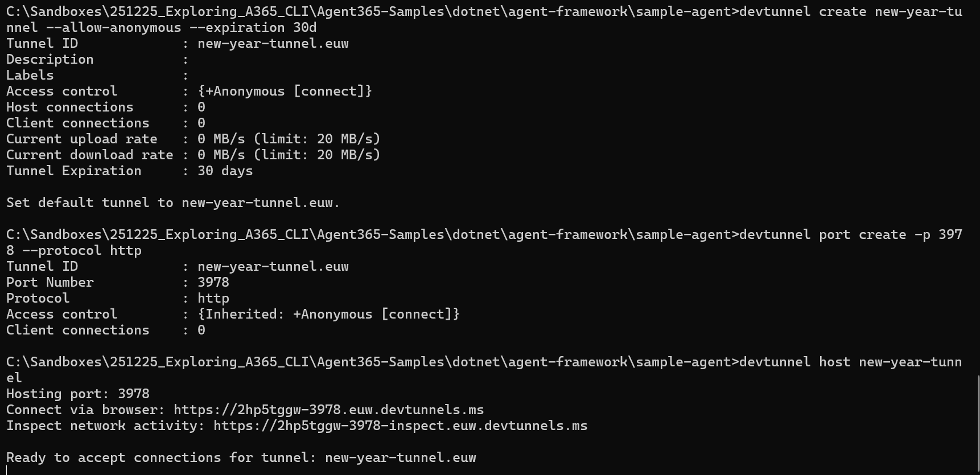
Task: Click the 'Set default tunnel' message
Action: pyautogui.click(x=172, y=203)
